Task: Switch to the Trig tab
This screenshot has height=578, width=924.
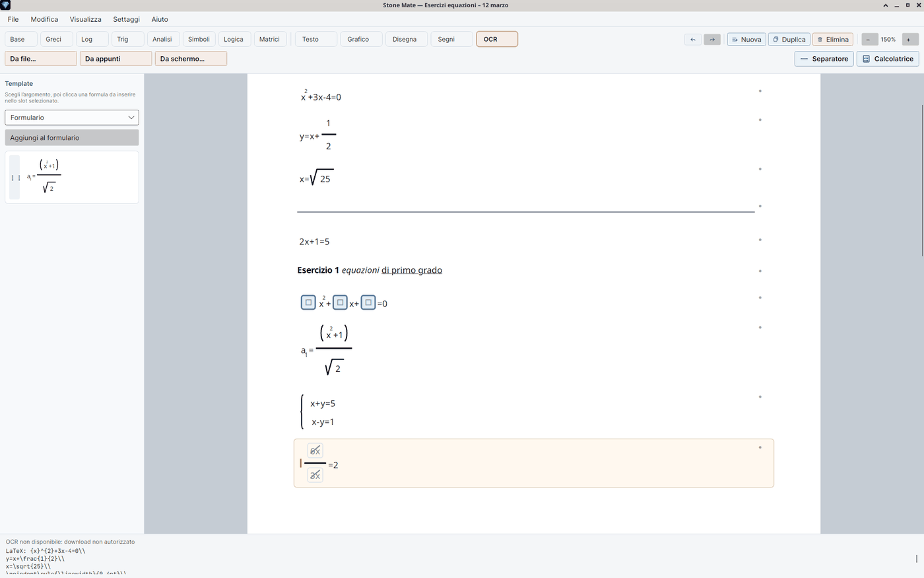Action: click(x=127, y=39)
